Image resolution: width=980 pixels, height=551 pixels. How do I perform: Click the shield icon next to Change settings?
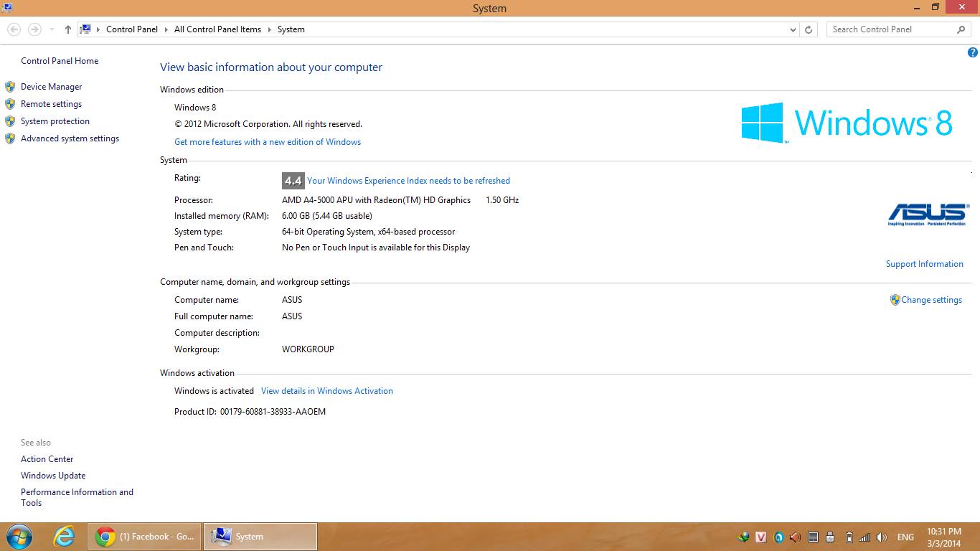(x=895, y=300)
